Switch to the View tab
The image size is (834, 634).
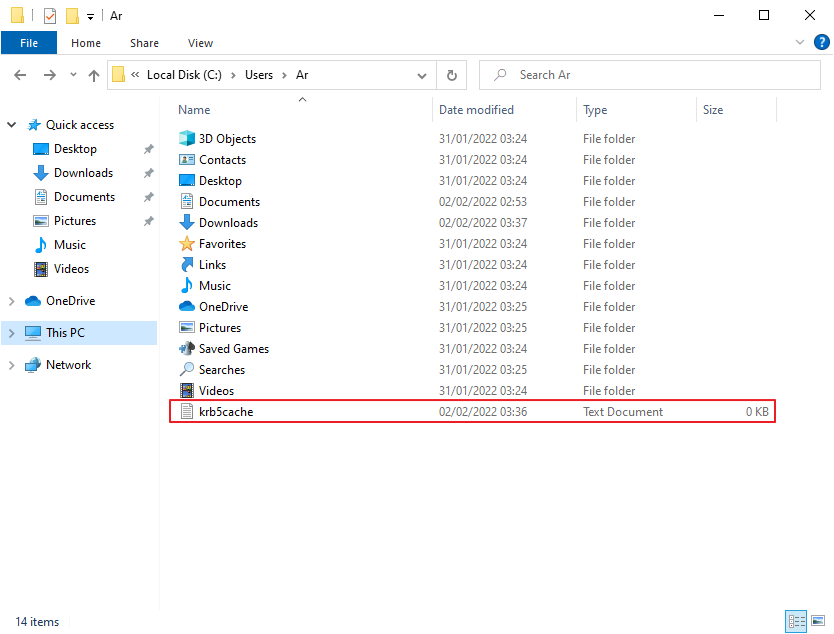tap(200, 43)
